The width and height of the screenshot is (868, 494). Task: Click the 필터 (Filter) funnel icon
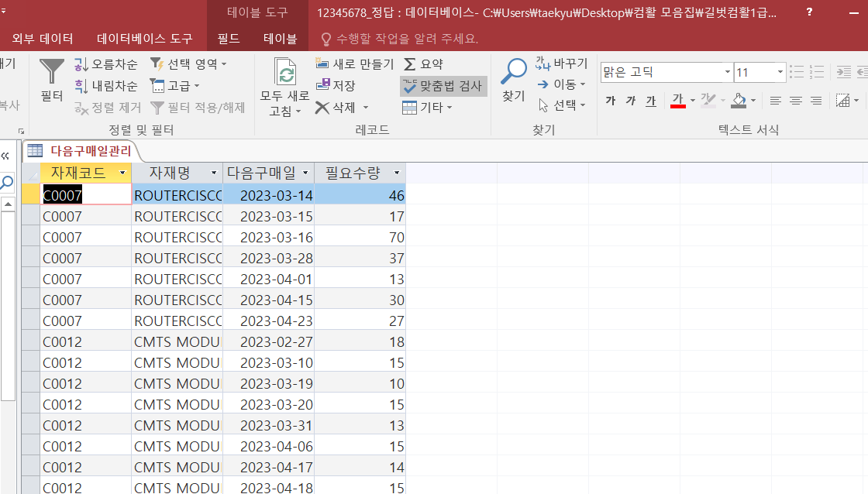[x=52, y=77]
